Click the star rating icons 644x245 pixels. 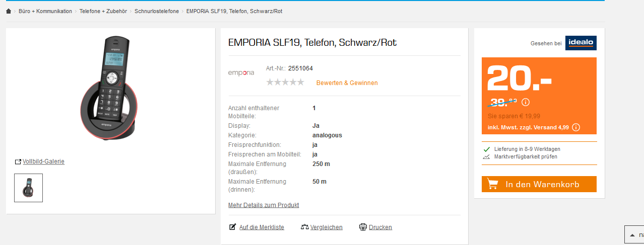click(285, 83)
